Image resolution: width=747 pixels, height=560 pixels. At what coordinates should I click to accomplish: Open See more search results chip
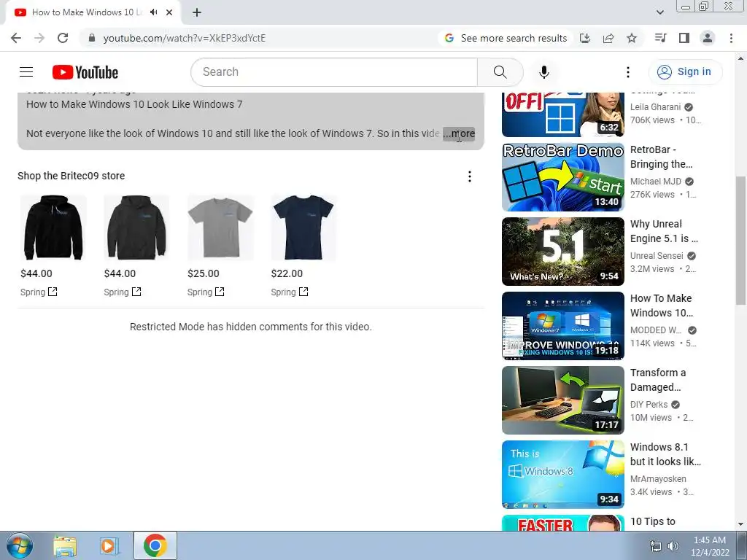506,38
